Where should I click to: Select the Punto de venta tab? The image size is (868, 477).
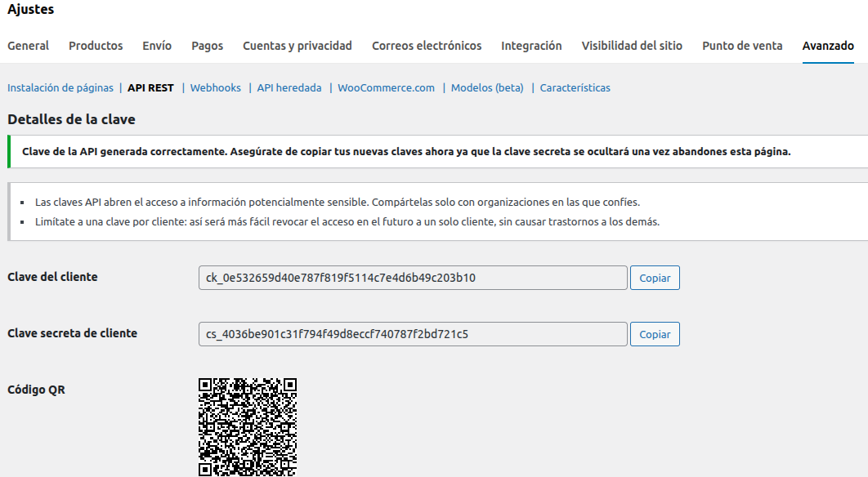coord(742,46)
